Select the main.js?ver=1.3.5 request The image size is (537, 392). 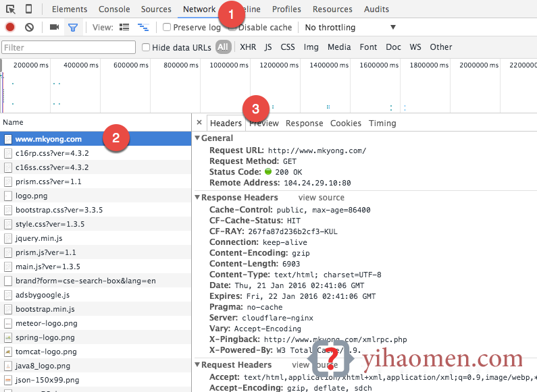pyautogui.click(x=95, y=267)
